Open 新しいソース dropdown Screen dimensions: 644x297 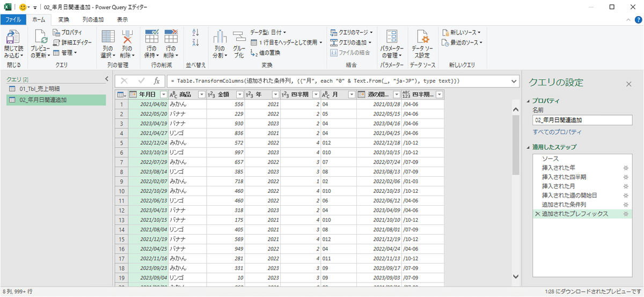pyautogui.click(x=461, y=32)
